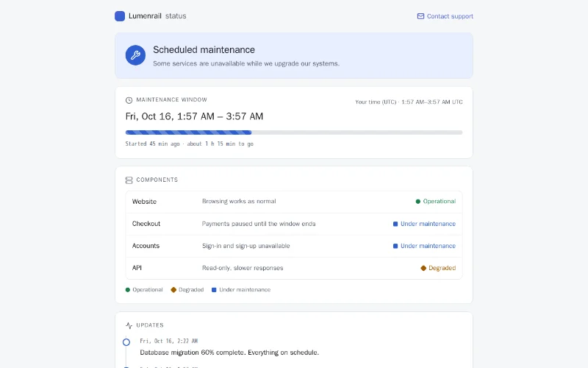The height and width of the screenshot is (368, 588).
Task: Click 'Some services are unavailable' banner text
Action: coord(246,64)
